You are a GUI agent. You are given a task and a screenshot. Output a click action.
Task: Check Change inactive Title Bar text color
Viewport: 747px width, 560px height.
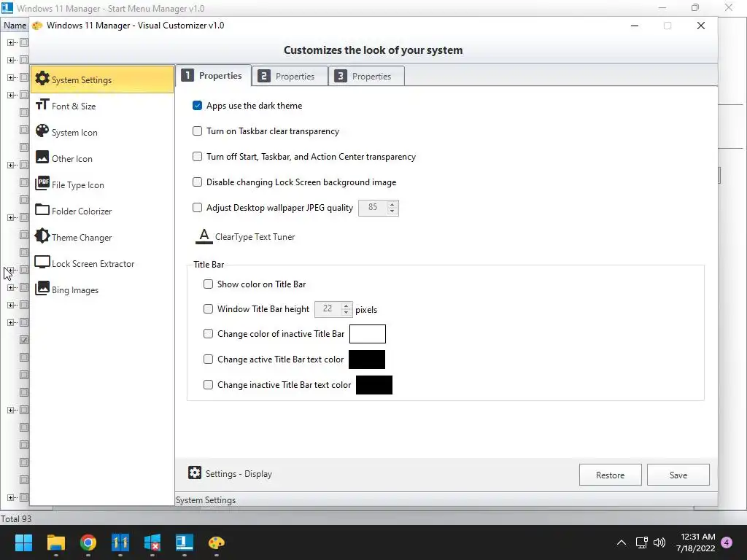tap(208, 384)
